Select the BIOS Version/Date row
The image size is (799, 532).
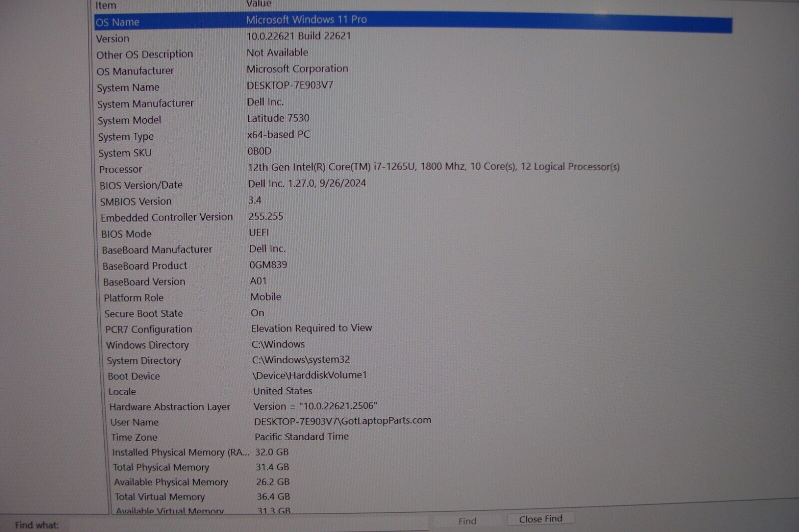141,185
